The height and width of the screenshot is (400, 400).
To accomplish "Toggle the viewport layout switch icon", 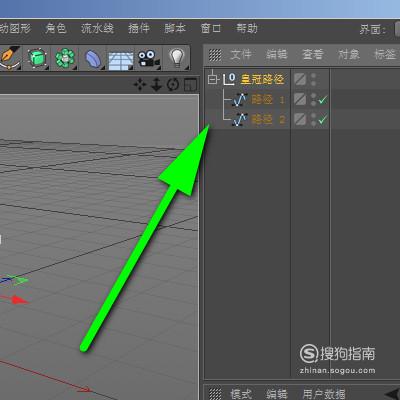I will (190, 85).
